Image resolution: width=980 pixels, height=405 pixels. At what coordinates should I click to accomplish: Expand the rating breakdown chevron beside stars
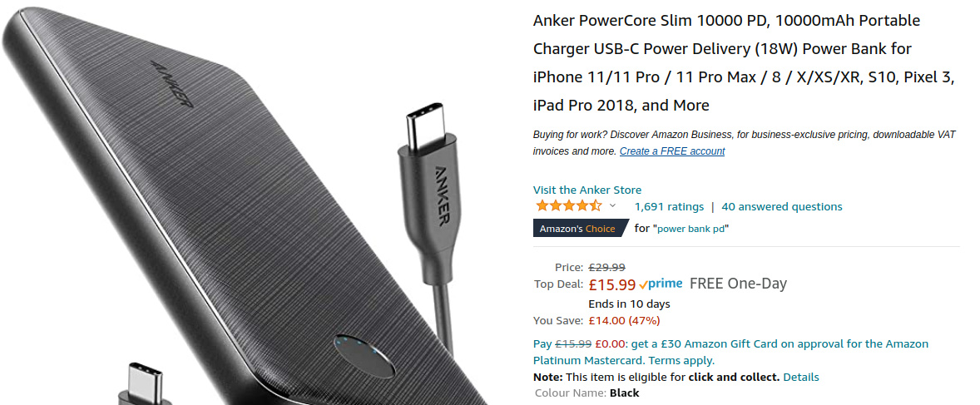click(612, 205)
